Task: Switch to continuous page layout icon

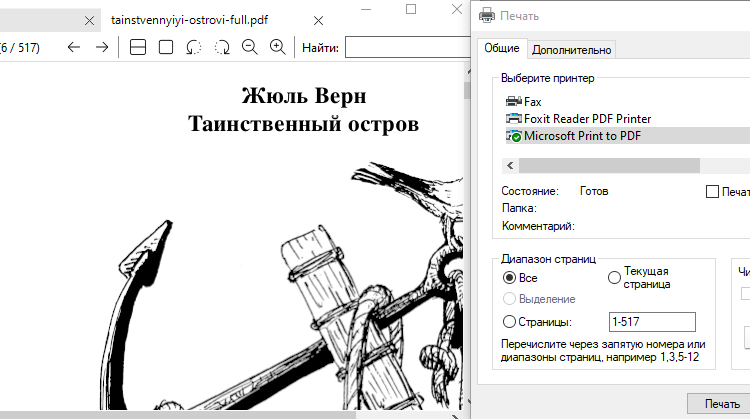Action: pyautogui.click(x=138, y=47)
